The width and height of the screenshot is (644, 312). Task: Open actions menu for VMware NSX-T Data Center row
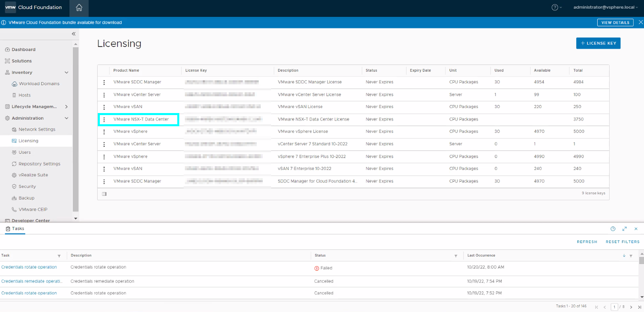pos(104,119)
